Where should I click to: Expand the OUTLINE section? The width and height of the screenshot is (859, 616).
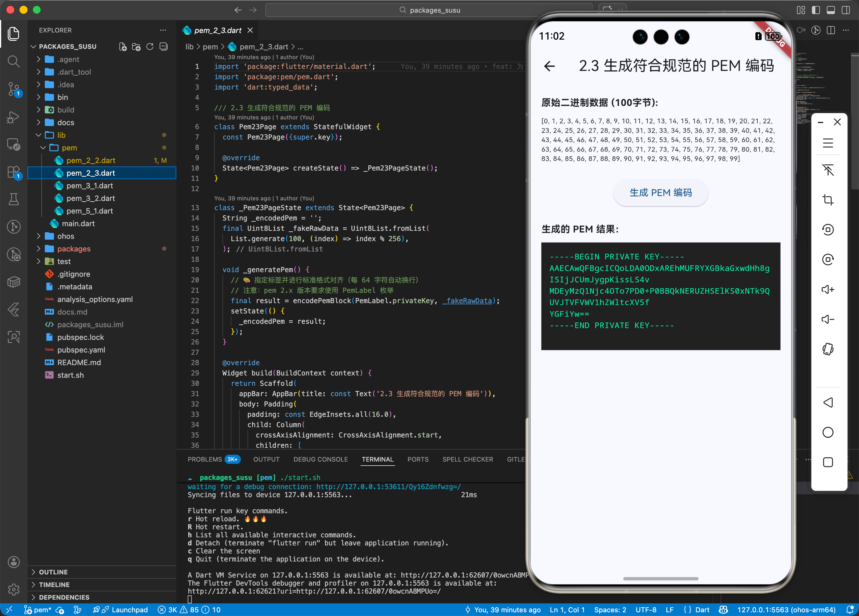click(53, 572)
